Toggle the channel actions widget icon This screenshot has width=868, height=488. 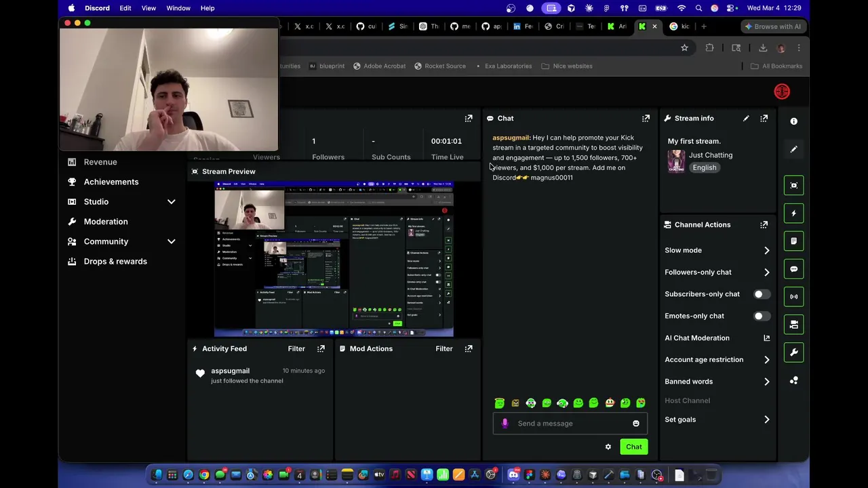793,324
